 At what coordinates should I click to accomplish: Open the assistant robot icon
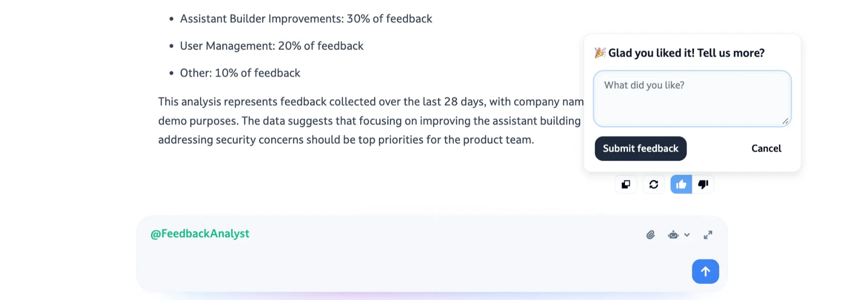pos(672,235)
